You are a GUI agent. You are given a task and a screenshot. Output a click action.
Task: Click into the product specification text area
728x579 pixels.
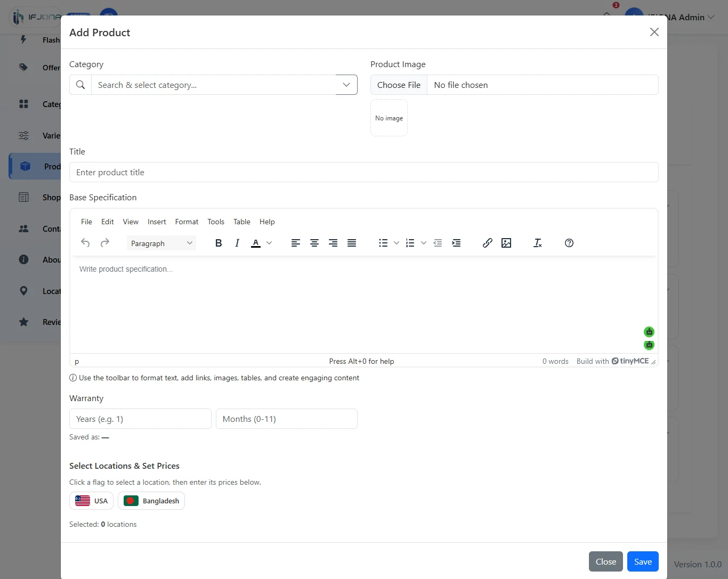tap(364, 305)
